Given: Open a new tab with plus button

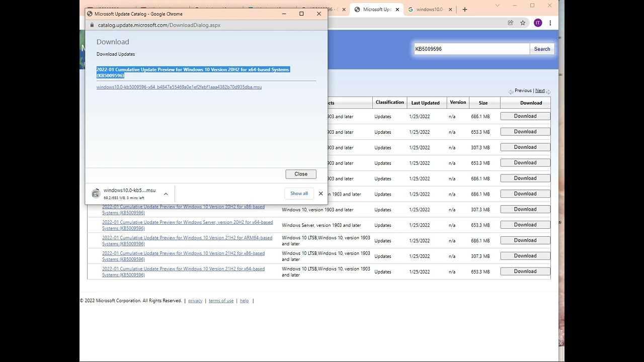Looking at the screenshot, I should (464, 9).
